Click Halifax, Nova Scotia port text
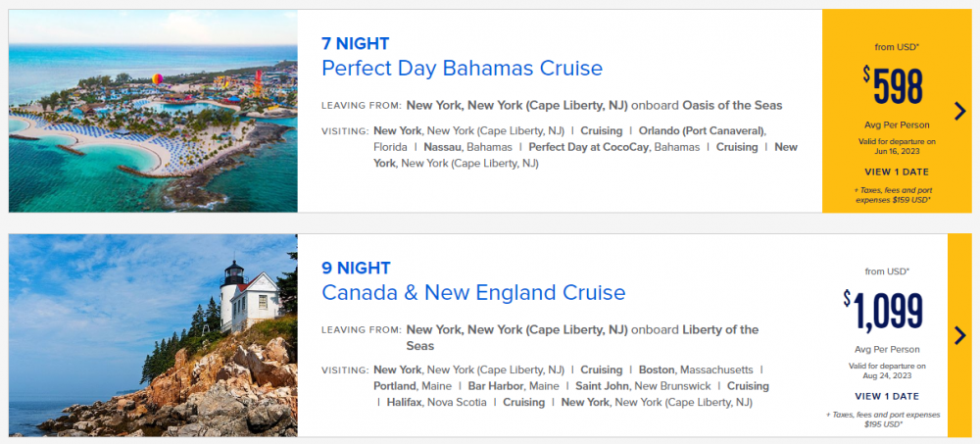This screenshot has height=444, width=980. point(436,402)
